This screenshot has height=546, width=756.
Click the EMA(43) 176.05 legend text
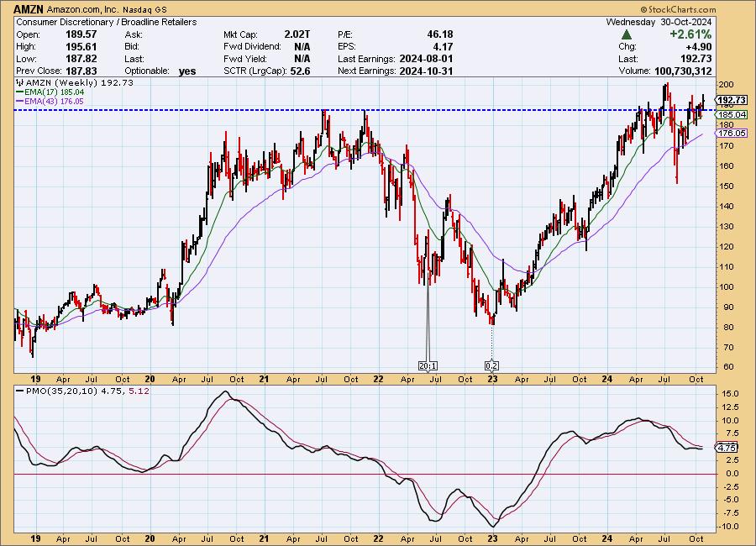(54, 102)
